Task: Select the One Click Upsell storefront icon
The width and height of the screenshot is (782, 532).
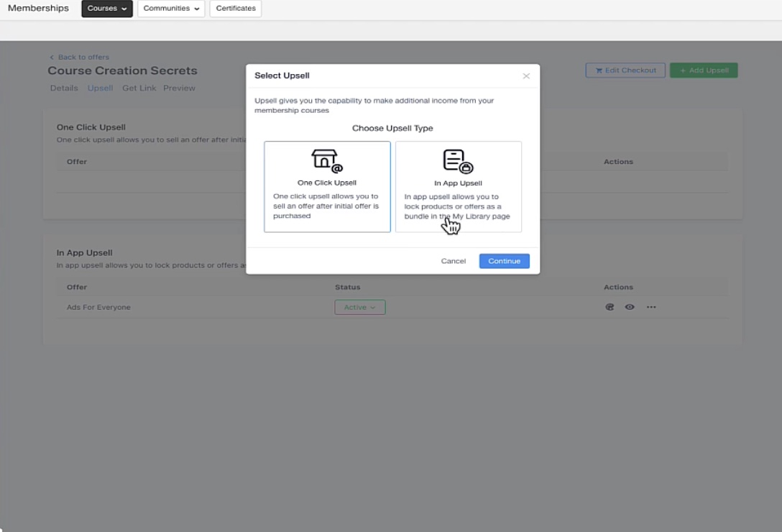Action: (x=327, y=161)
